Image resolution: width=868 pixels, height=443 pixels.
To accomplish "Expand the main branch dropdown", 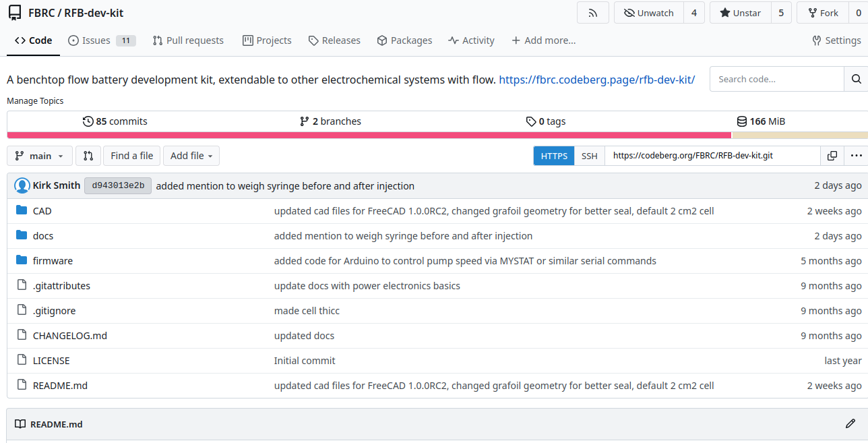I will [40, 156].
